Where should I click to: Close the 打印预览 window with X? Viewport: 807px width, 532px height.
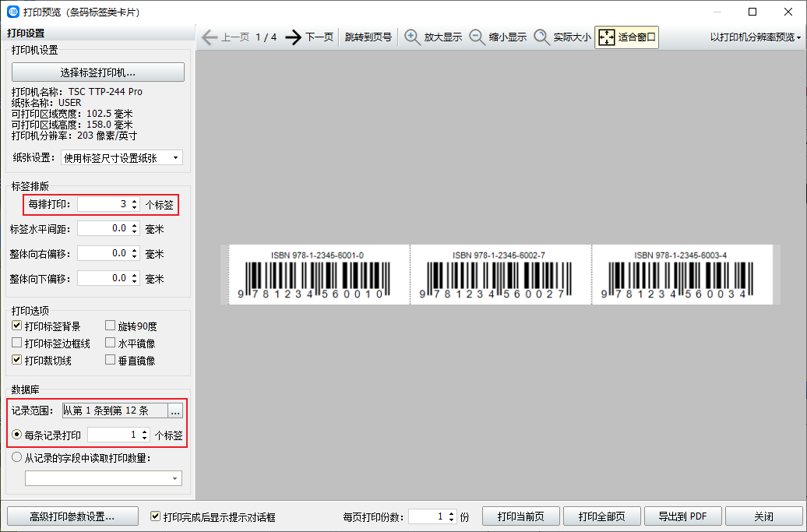click(x=788, y=12)
